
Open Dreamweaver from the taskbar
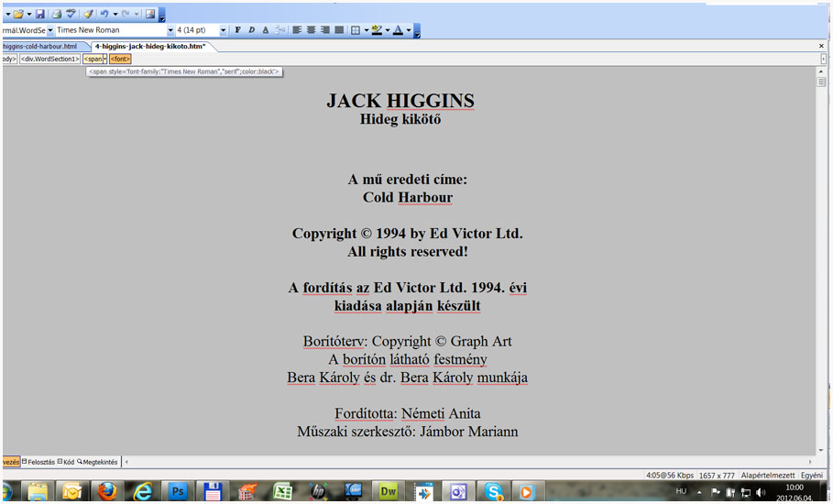[388, 492]
